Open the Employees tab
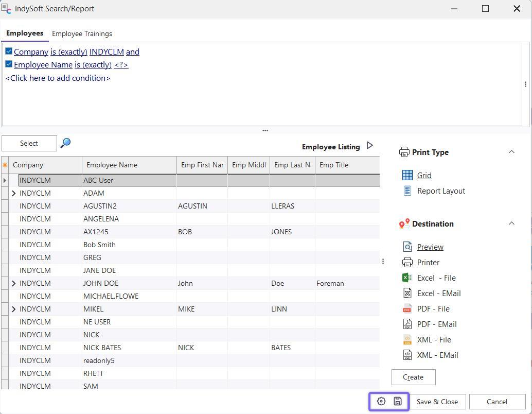This screenshot has height=414, width=532. [25, 33]
